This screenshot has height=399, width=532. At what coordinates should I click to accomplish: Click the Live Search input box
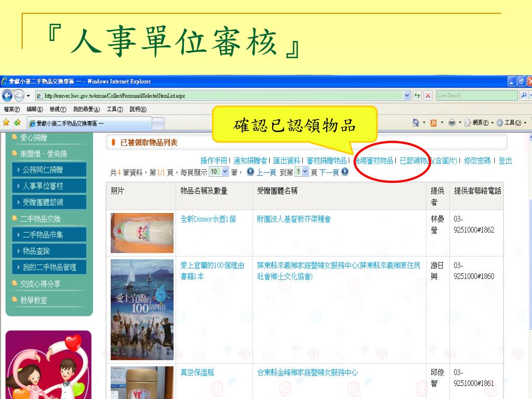(x=477, y=96)
